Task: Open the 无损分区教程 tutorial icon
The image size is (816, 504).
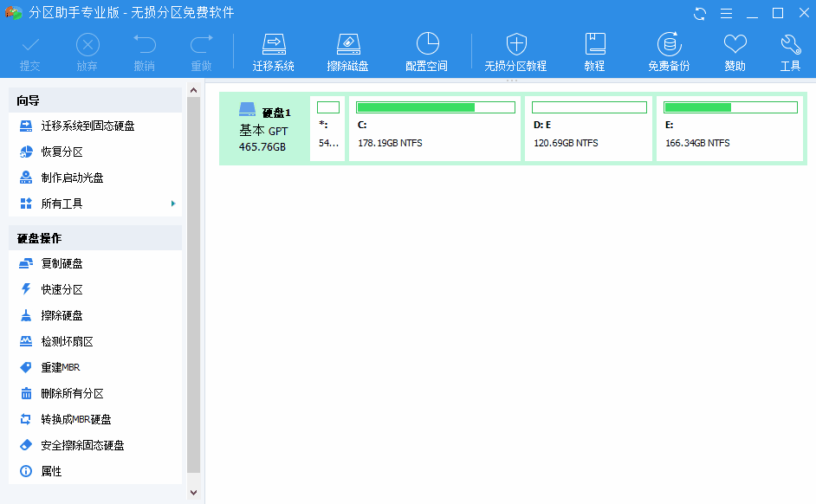Action: [515, 52]
